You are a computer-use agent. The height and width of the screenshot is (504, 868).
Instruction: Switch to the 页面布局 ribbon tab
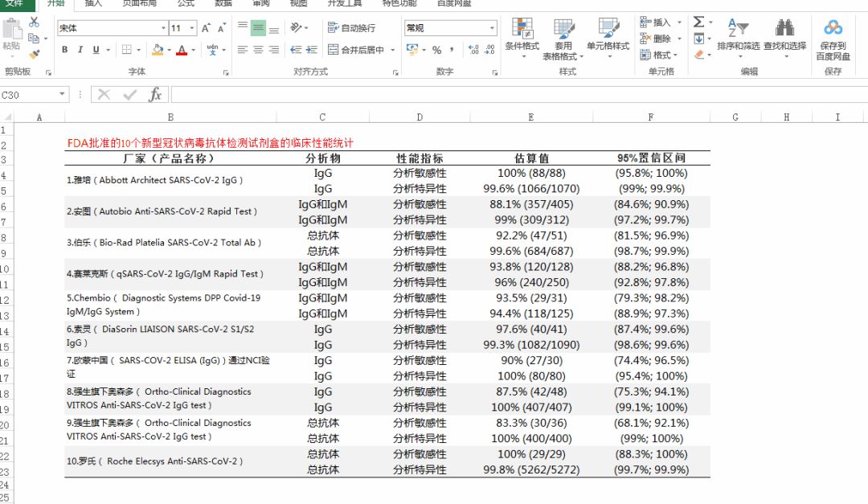(138, 3)
